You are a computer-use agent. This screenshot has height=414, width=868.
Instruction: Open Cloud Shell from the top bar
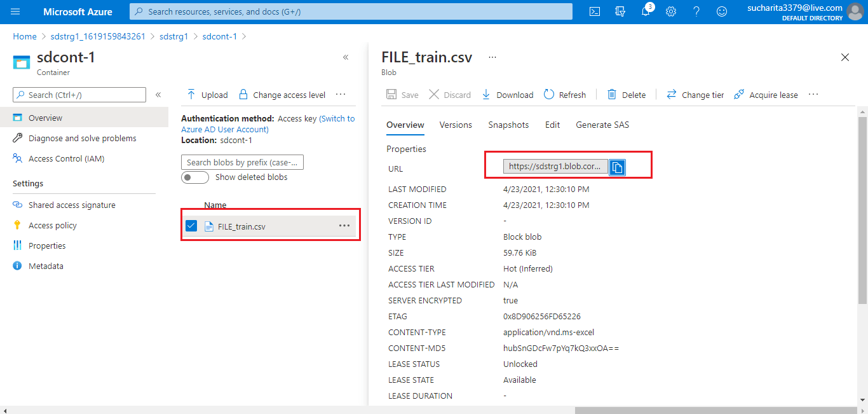(595, 11)
